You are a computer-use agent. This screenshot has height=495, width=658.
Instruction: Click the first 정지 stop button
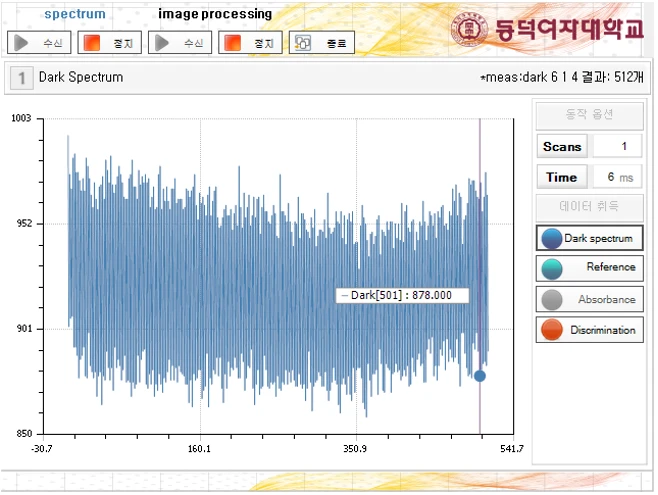[x=110, y=42]
